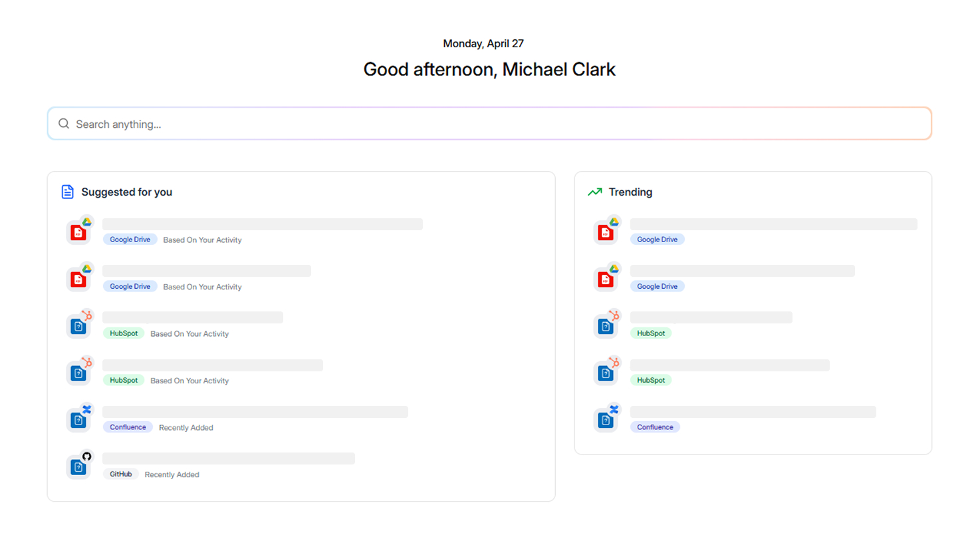The image size is (980, 545).
Task: Open the loading title of Trending Confluence item
Action: coord(753,412)
